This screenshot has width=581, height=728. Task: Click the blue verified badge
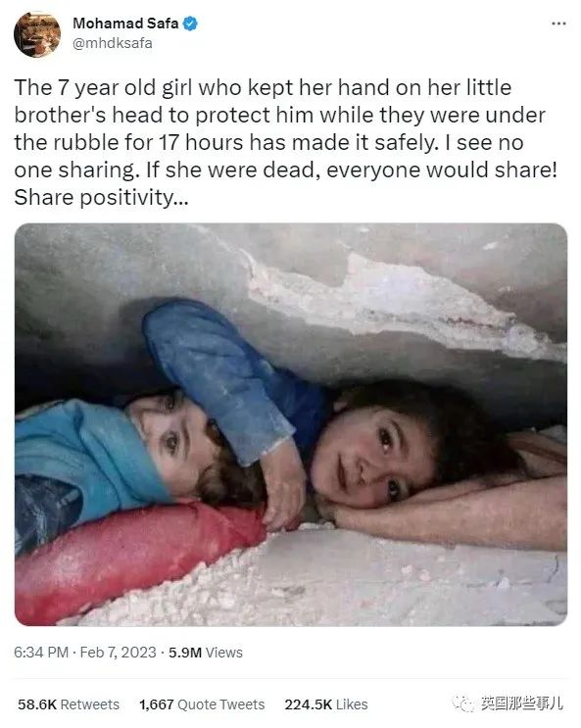(189, 24)
